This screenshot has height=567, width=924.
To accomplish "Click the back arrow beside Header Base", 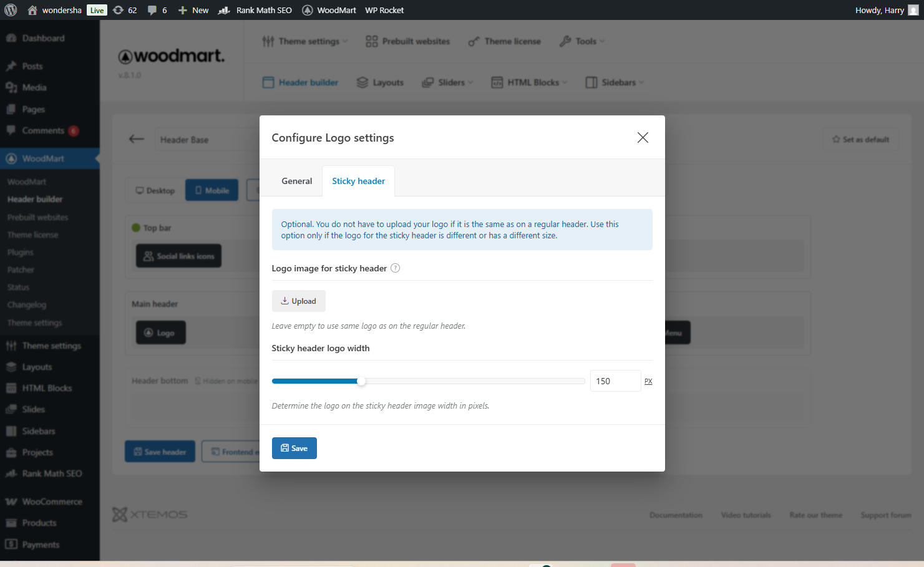I will pyautogui.click(x=137, y=139).
